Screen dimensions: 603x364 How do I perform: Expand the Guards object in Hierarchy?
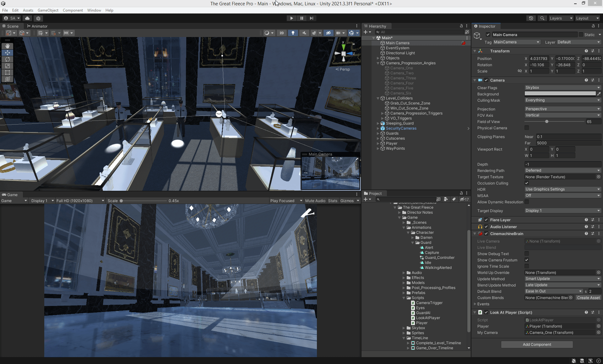point(378,133)
